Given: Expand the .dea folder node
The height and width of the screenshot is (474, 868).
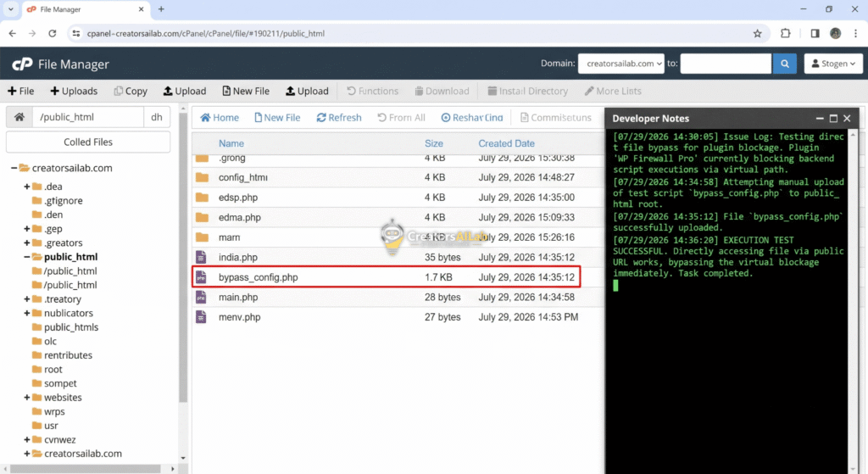Looking at the screenshot, I should pos(26,187).
